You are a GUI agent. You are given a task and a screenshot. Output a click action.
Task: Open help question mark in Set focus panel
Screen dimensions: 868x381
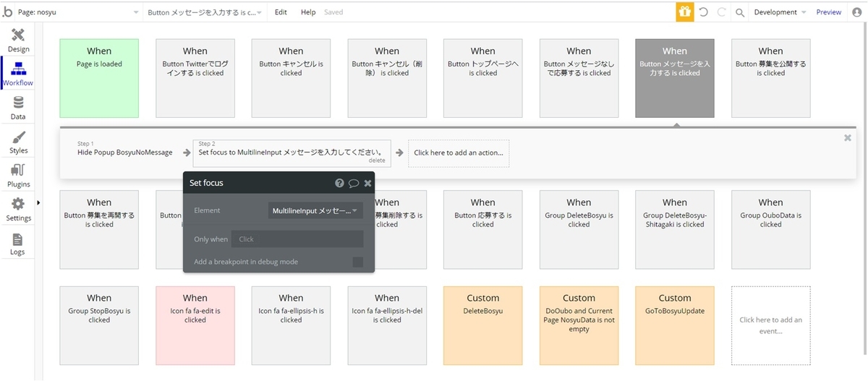click(x=339, y=183)
